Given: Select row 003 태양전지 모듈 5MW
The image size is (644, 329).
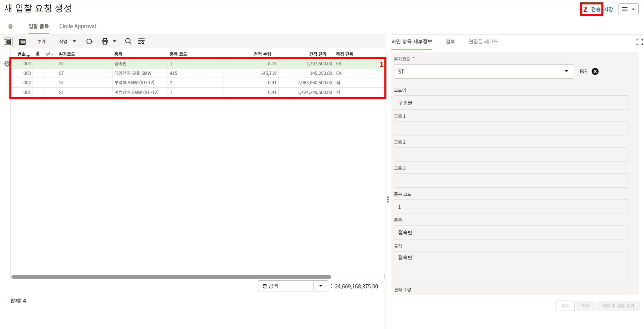Looking at the screenshot, I should [x=133, y=73].
